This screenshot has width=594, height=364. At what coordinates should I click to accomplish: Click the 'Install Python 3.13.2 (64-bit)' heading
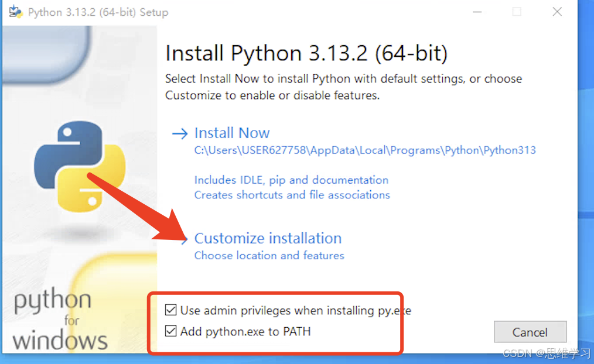pyautogui.click(x=306, y=53)
